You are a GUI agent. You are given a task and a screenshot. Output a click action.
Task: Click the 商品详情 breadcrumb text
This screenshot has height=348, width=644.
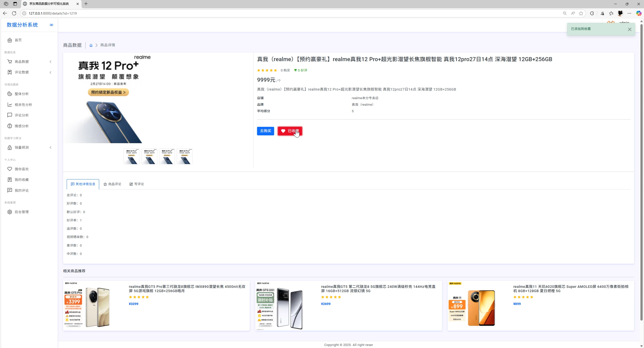coord(107,45)
